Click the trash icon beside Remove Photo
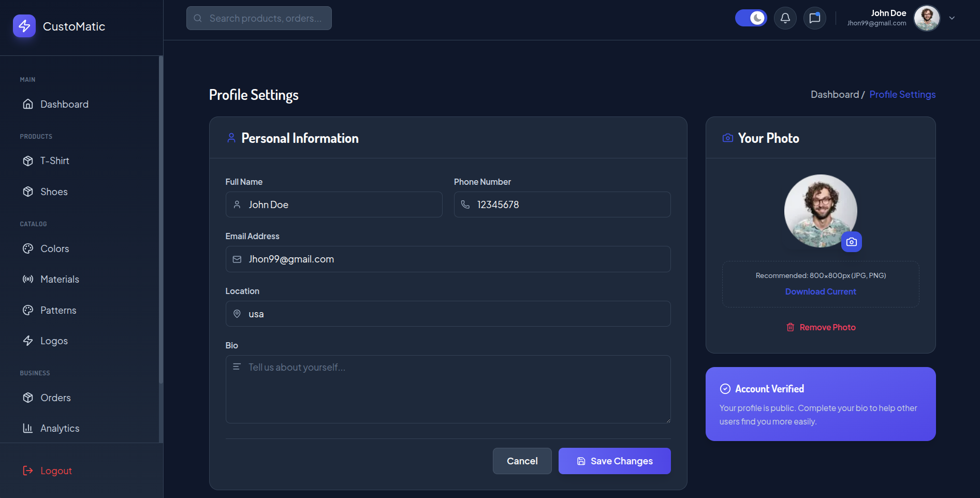 coord(791,327)
